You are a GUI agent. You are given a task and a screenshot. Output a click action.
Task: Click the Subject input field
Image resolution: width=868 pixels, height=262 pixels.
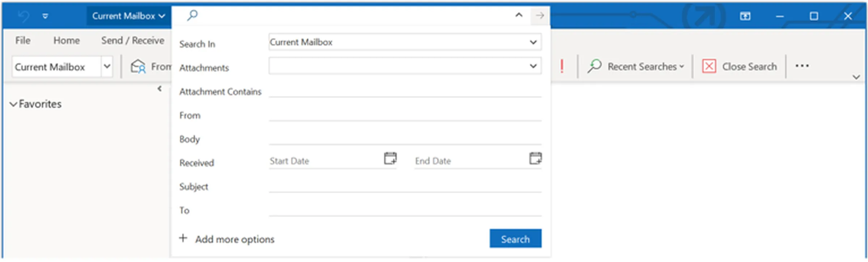tap(405, 186)
